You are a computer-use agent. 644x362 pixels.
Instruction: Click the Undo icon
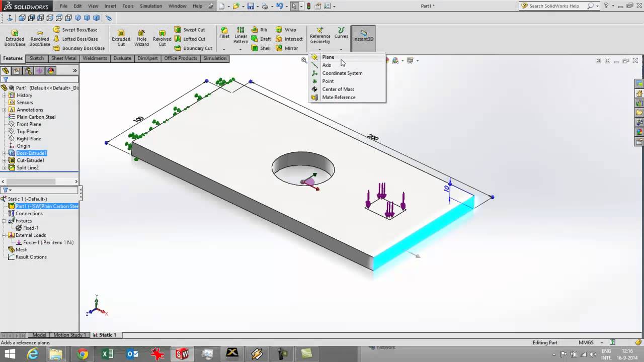(280, 6)
